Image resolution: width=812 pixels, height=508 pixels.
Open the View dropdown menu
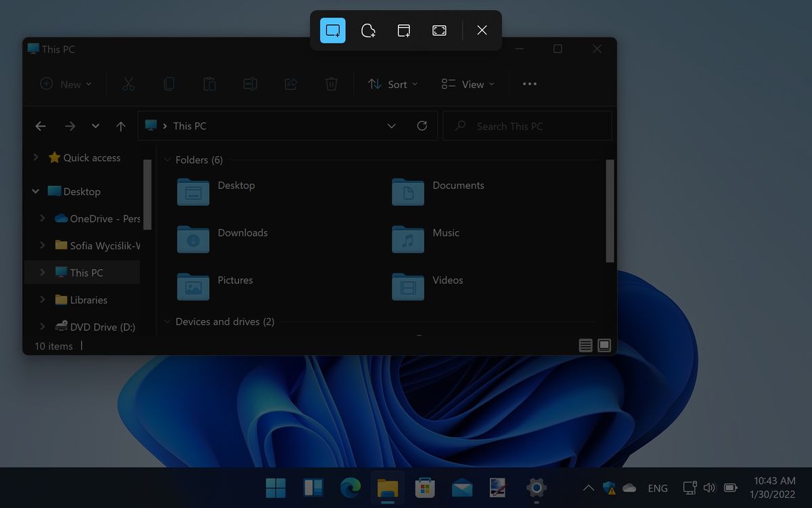pos(468,84)
